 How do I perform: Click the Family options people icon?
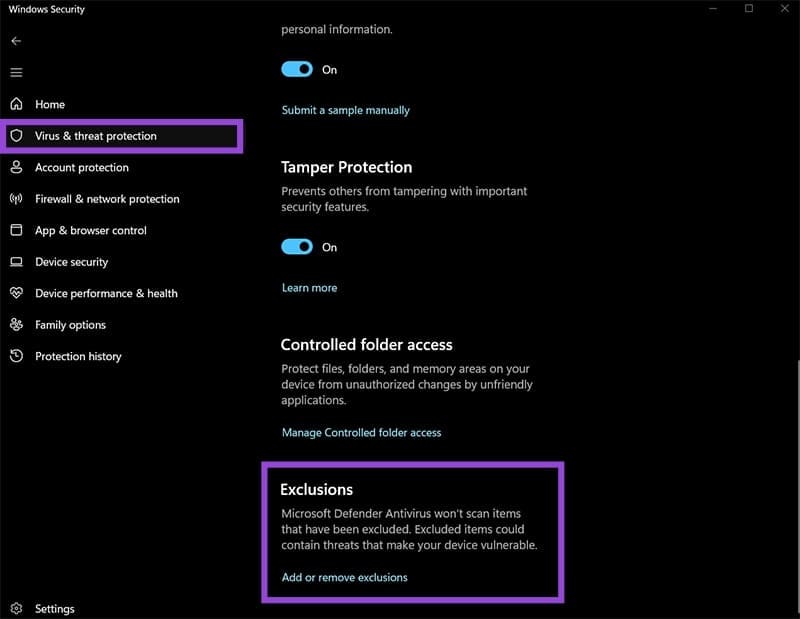(16, 325)
